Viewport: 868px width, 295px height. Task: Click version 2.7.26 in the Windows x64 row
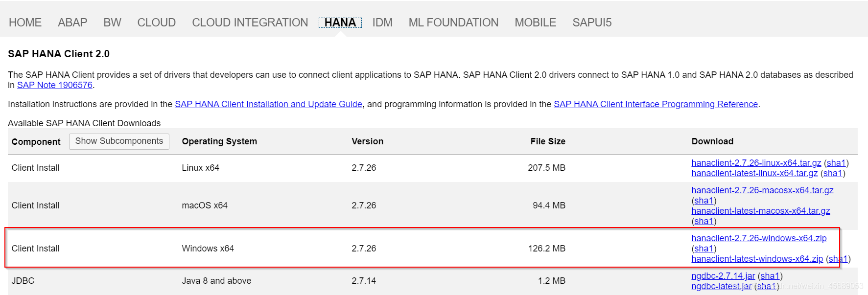[364, 249]
